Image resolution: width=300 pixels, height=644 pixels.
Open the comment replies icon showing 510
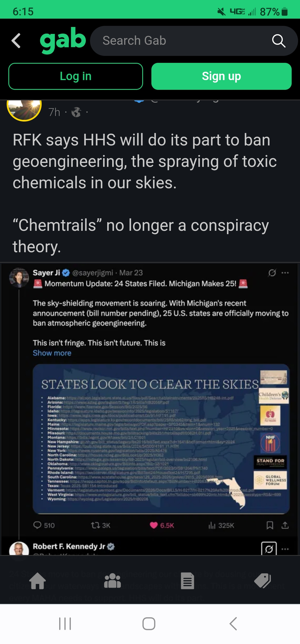point(37,525)
